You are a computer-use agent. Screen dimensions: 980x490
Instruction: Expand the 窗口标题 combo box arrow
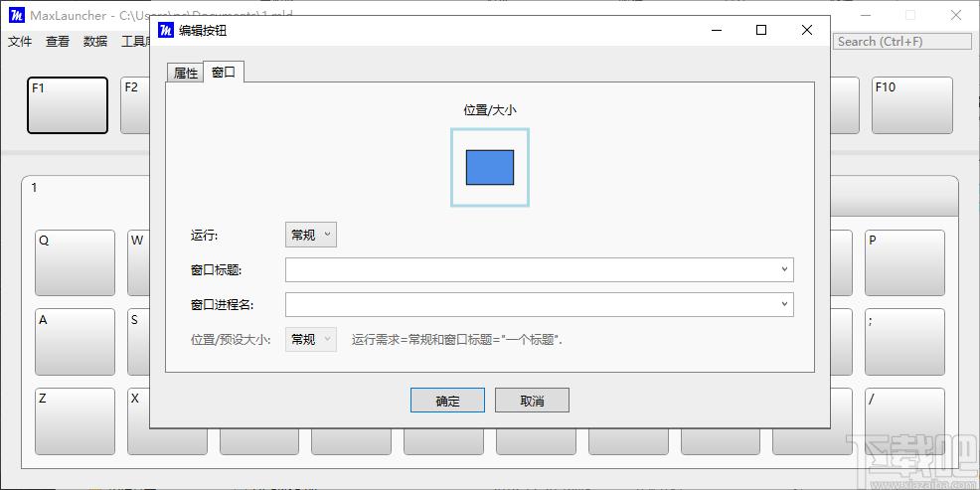coord(784,269)
